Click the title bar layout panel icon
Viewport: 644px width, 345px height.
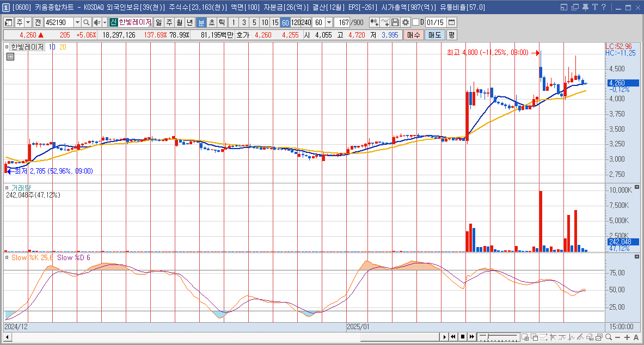point(564,7)
